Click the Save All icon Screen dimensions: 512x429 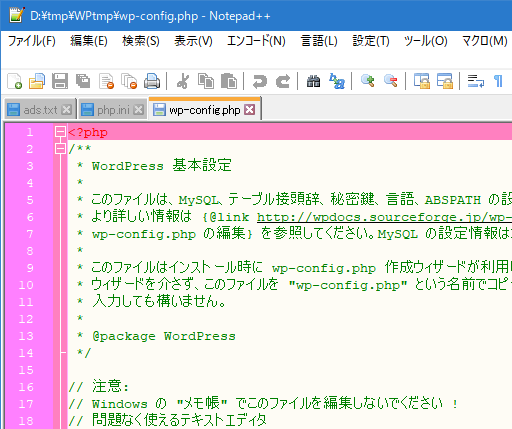pyautogui.click(x=83, y=81)
